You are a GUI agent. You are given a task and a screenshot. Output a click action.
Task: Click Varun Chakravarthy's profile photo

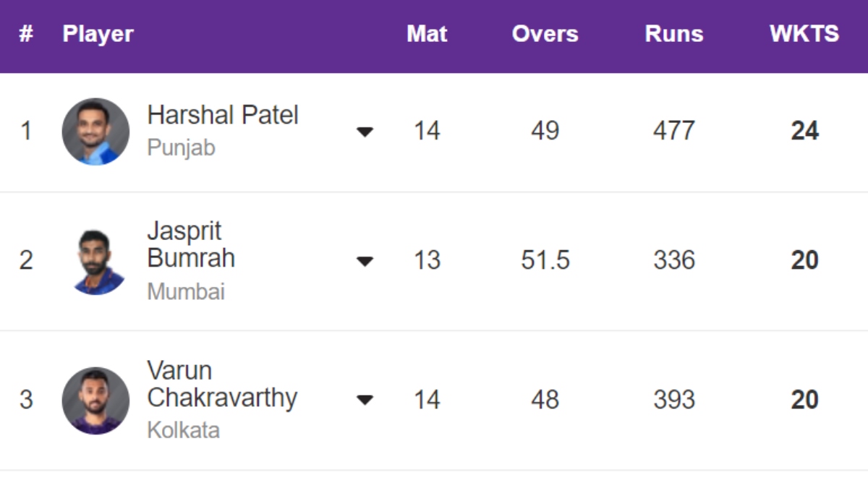point(95,401)
